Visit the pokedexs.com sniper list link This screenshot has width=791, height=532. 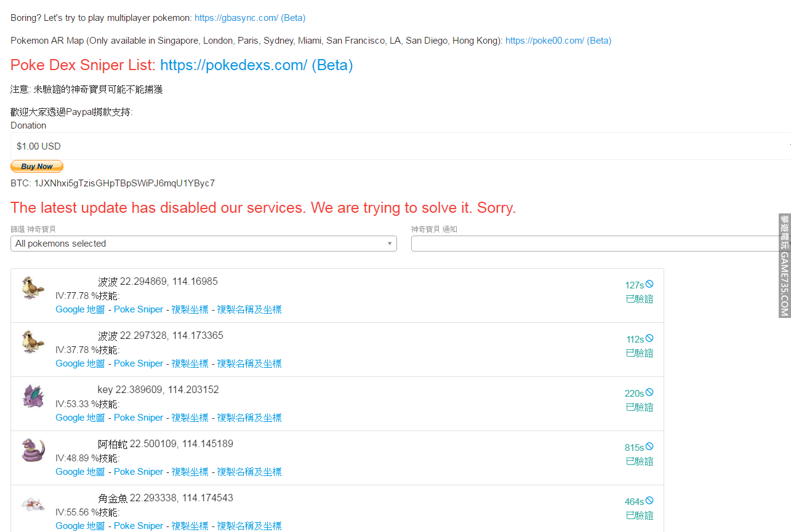(256, 65)
